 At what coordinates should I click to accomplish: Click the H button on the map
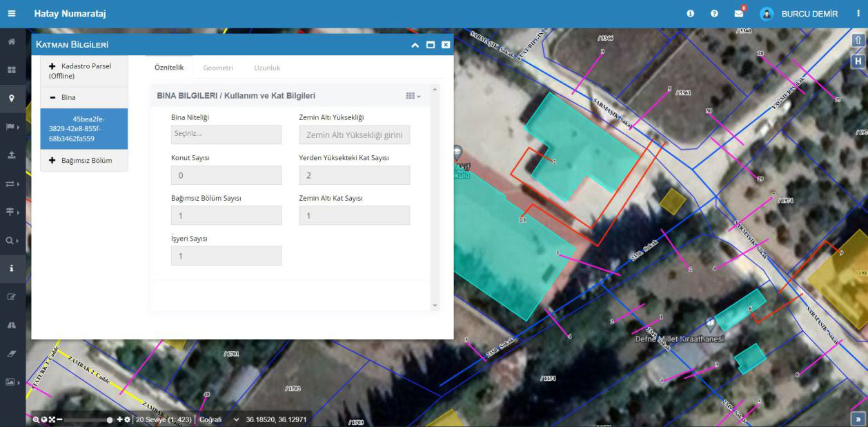858,61
